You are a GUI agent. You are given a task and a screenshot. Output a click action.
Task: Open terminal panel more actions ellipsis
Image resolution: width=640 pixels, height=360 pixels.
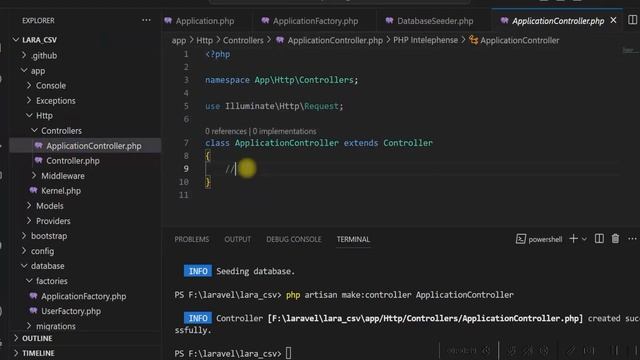[632, 239]
